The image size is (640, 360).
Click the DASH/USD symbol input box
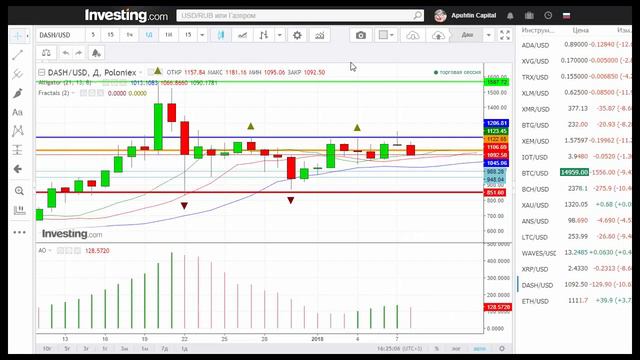pyautogui.click(x=60, y=35)
